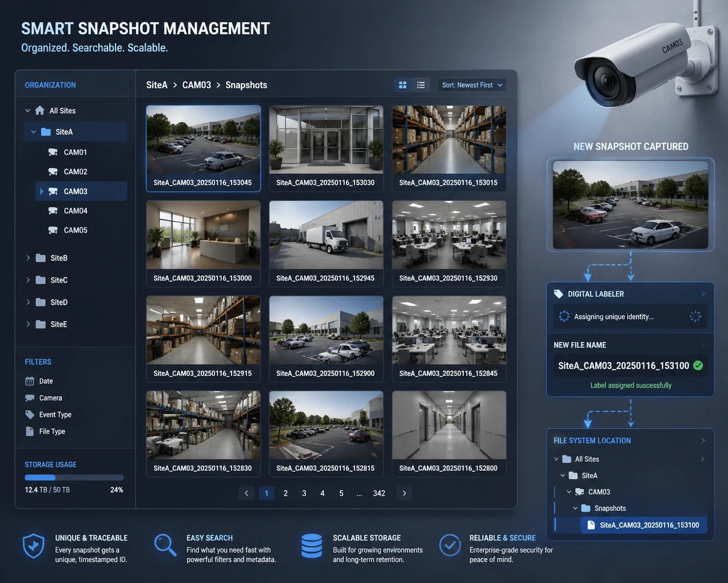
Task: Collapse the All Sites tree
Action: [28, 110]
